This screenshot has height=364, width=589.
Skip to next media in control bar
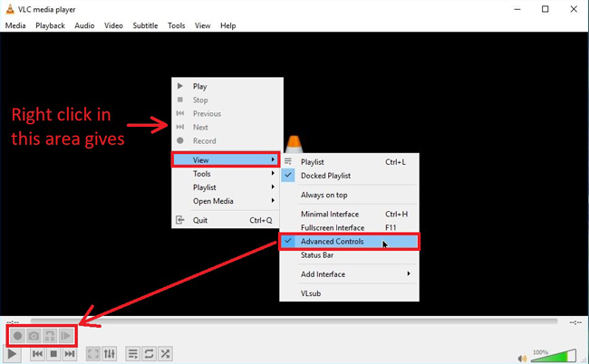[70, 354]
